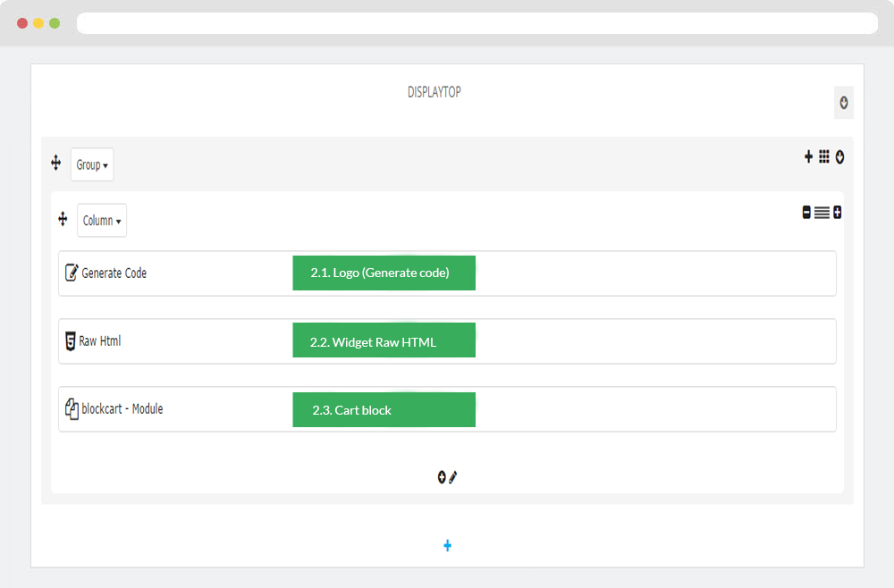The image size is (894, 588).
Task: Click the green maximize window dot
Action: [55, 23]
